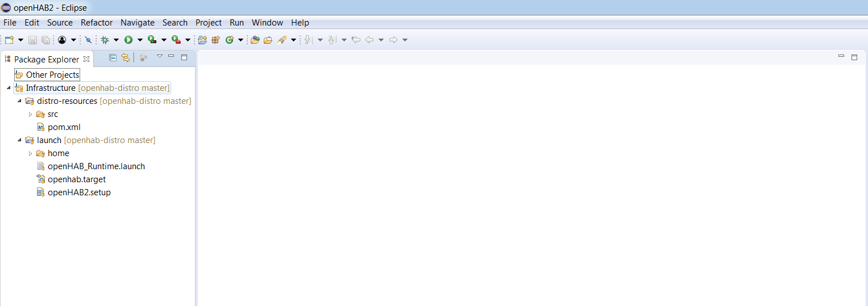This screenshot has width=868, height=306.
Task: Open the Coverage dropdown arrow
Action: [164, 40]
